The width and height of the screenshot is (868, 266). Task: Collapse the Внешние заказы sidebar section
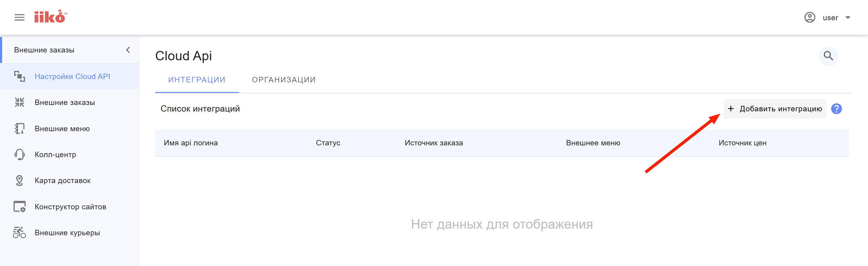[x=128, y=50]
